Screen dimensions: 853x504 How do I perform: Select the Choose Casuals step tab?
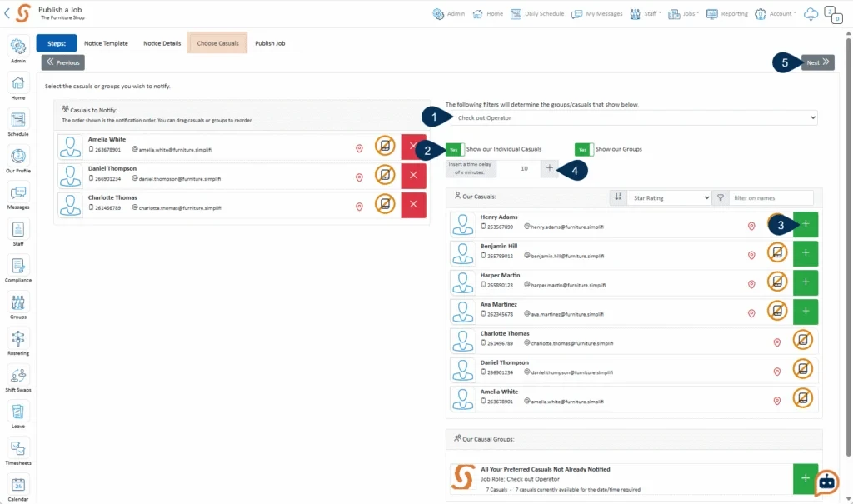(x=217, y=43)
